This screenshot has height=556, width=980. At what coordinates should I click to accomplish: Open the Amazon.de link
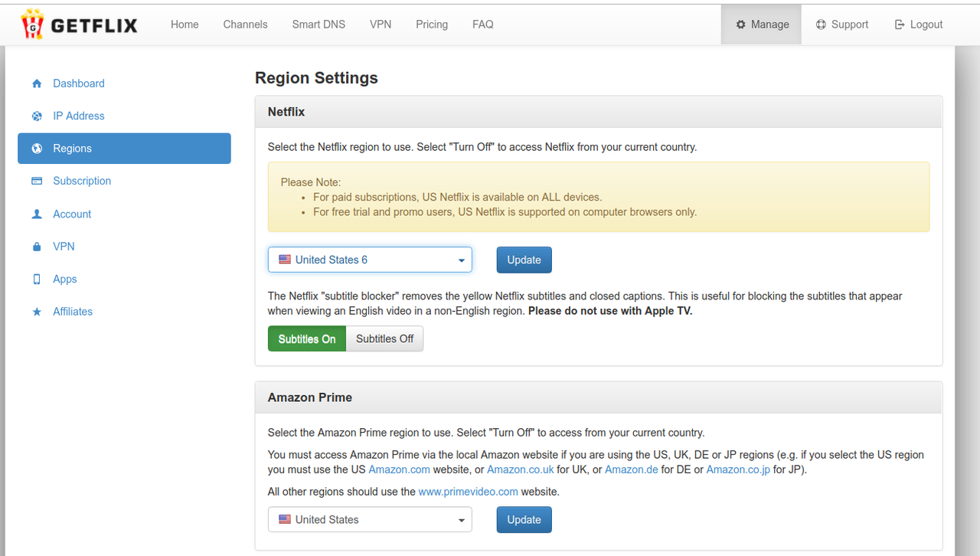pyautogui.click(x=632, y=469)
